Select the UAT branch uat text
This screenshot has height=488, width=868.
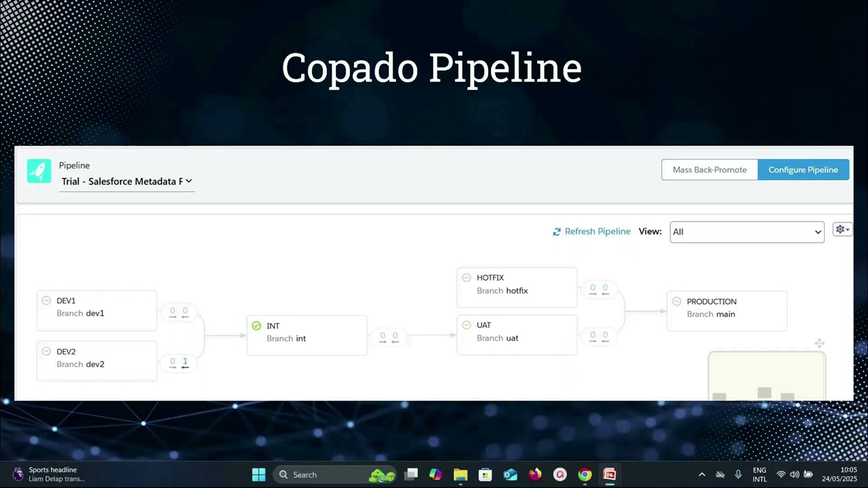point(497,338)
